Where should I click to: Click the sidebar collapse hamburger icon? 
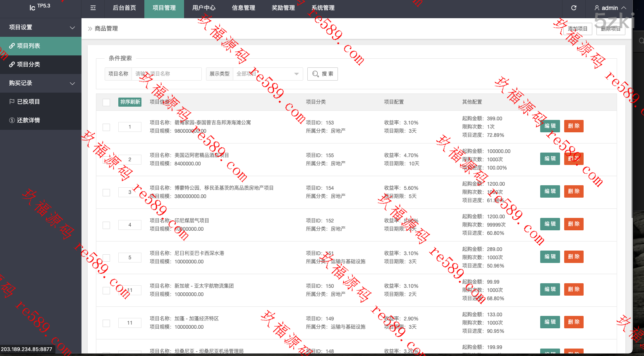click(93, 8)
